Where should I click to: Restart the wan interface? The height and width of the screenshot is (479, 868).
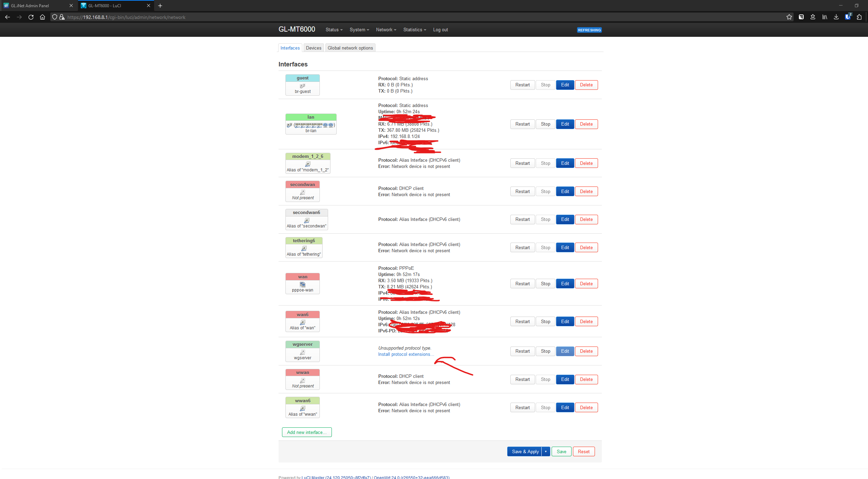point(522,284)
